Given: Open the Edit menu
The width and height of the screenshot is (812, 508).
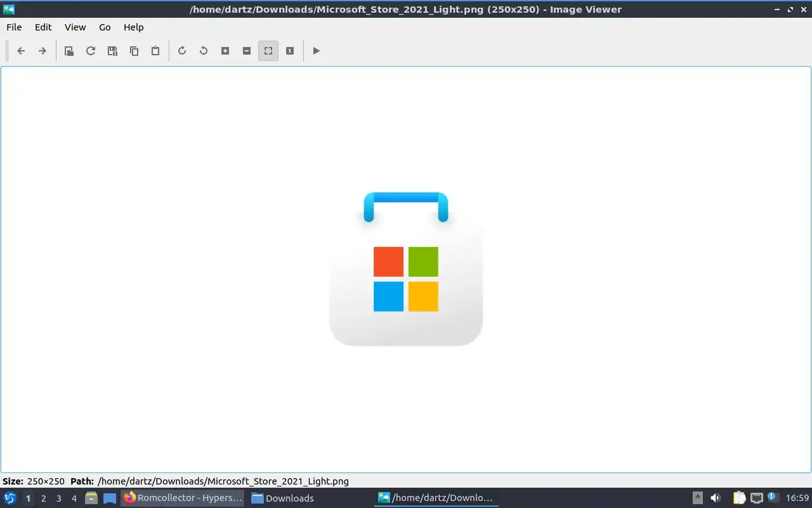Looking at the screenshot, I should 43,27.
